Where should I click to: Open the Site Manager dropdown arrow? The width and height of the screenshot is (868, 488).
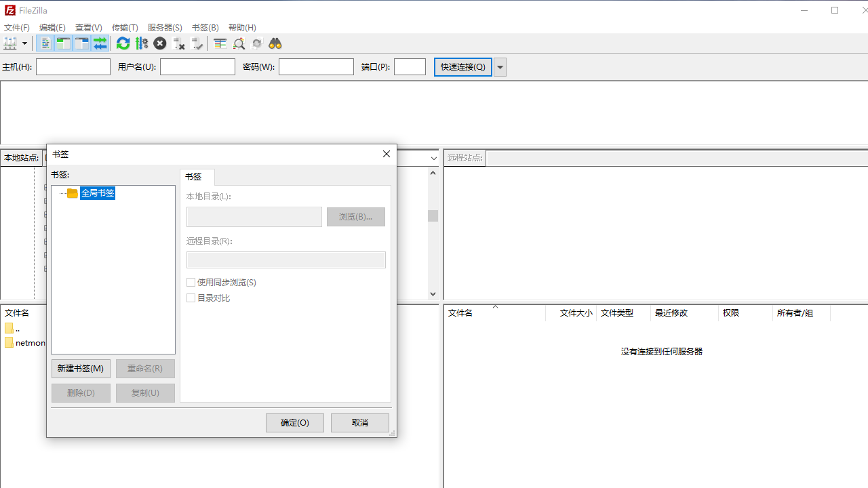point(24,43)
